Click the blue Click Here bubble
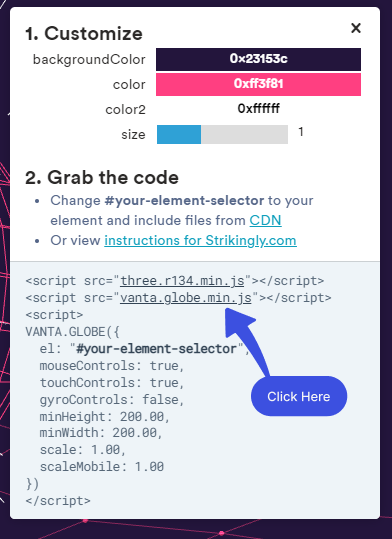The height and width of the screenshot is (539, 392). 299,396
